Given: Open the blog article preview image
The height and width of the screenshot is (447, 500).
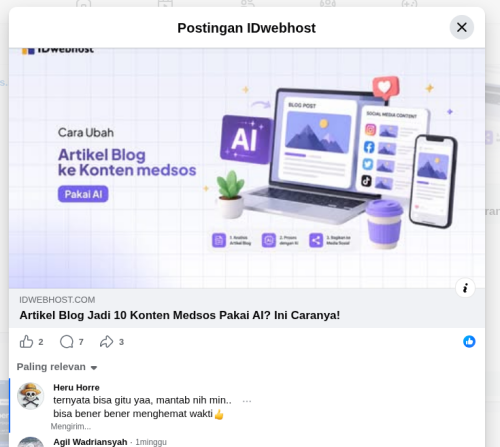Looking at the screenshot, I should pos(247,168).
